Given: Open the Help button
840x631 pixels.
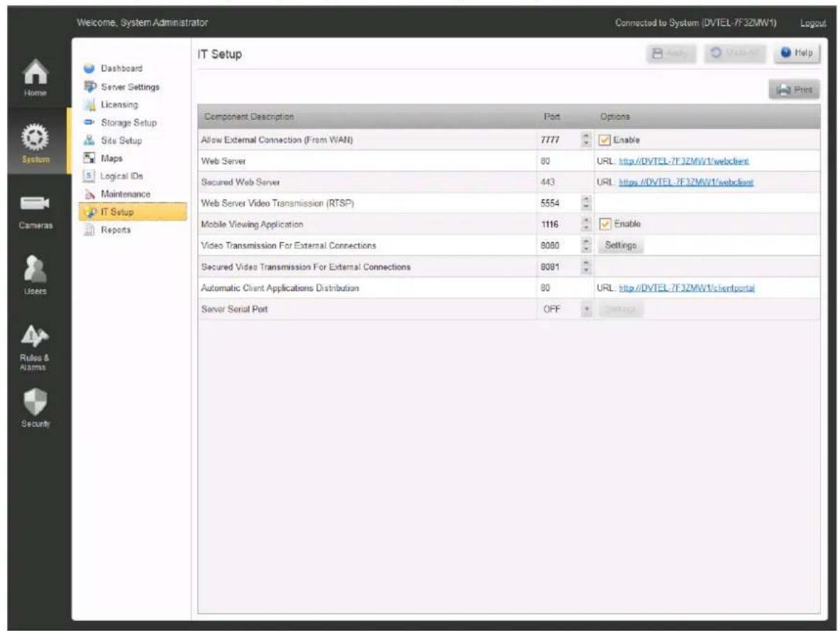Looking at the screenshot, I should click(x=797, y=53).
